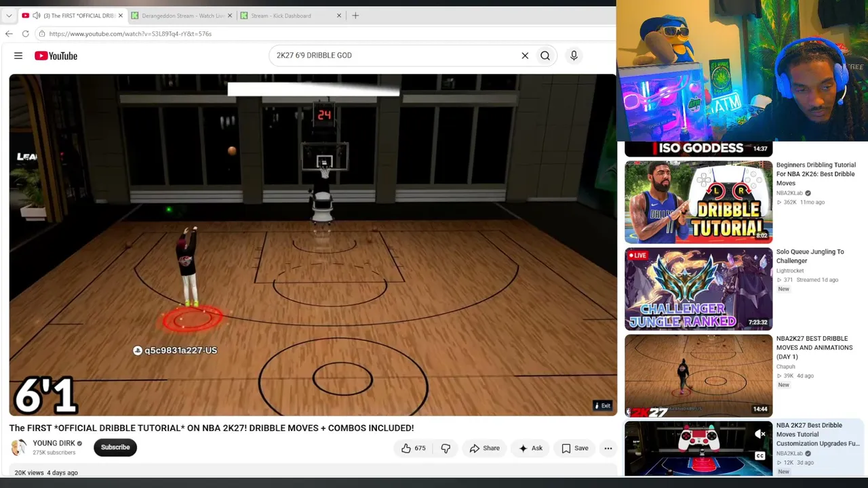This screenshot has height=488, width=868.
Task: Reload the current browser page
Action: coord(25,33)
